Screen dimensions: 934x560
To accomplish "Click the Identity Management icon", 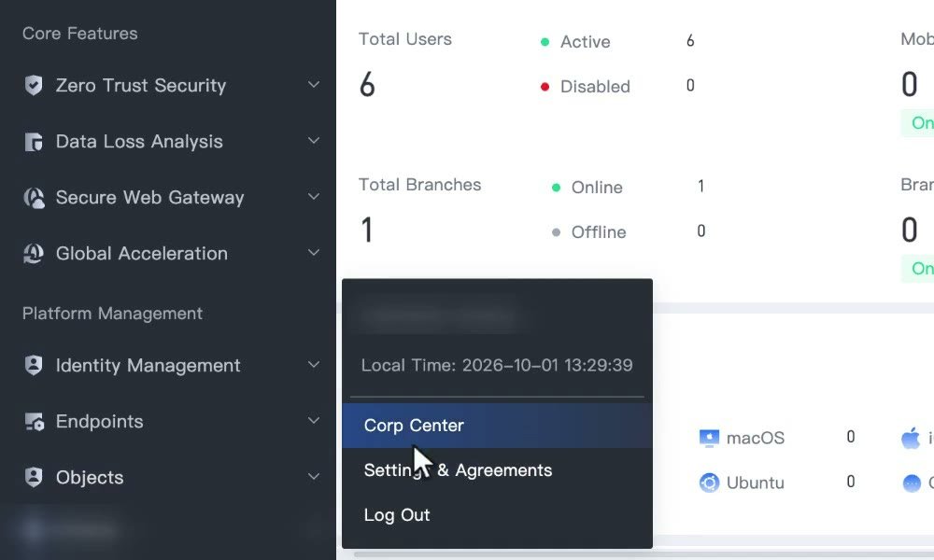I will coord(34,365).
